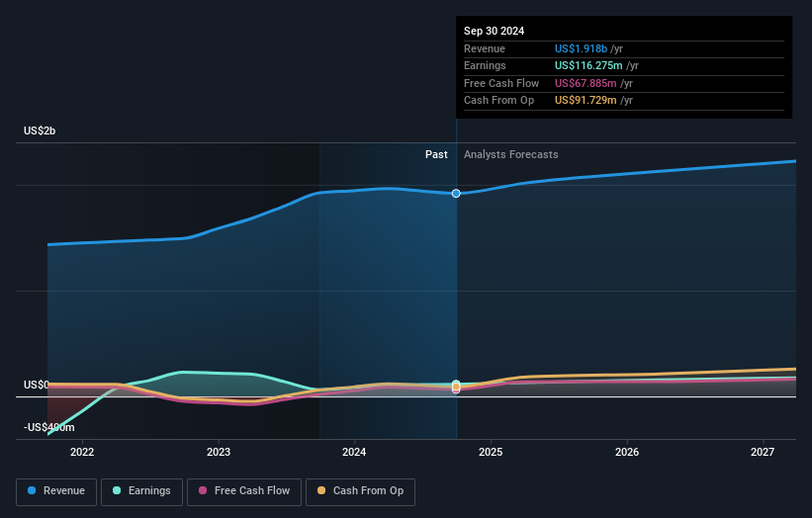
Task: Click the 2026 x-axis label
Action: 627,453
